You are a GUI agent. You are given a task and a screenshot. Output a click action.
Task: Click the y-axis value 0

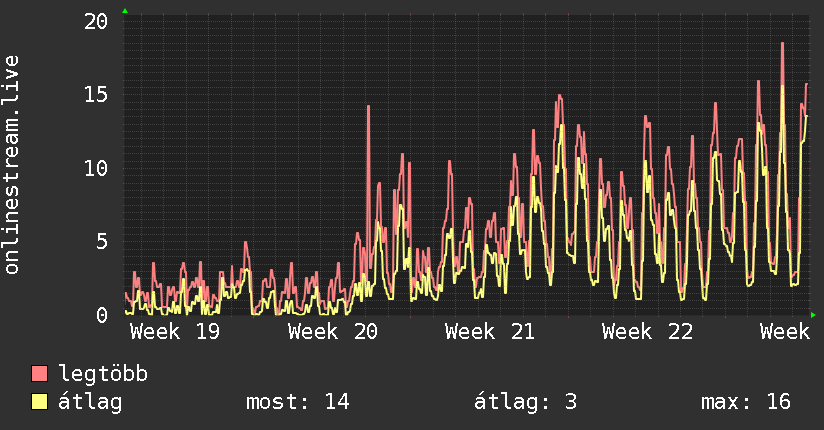pos(102,315)
